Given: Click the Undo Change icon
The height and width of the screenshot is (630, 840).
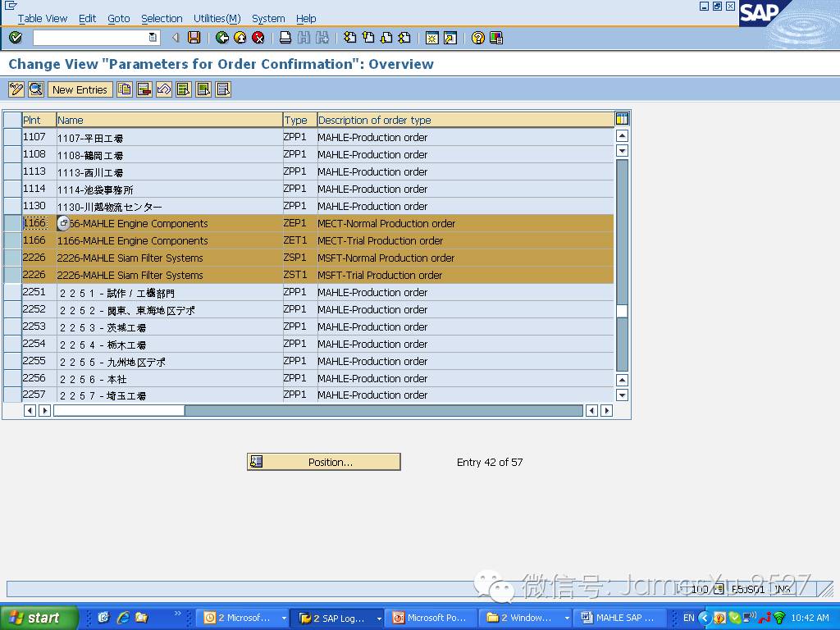Looking at the screenshot, I should [x=164, y=89].
